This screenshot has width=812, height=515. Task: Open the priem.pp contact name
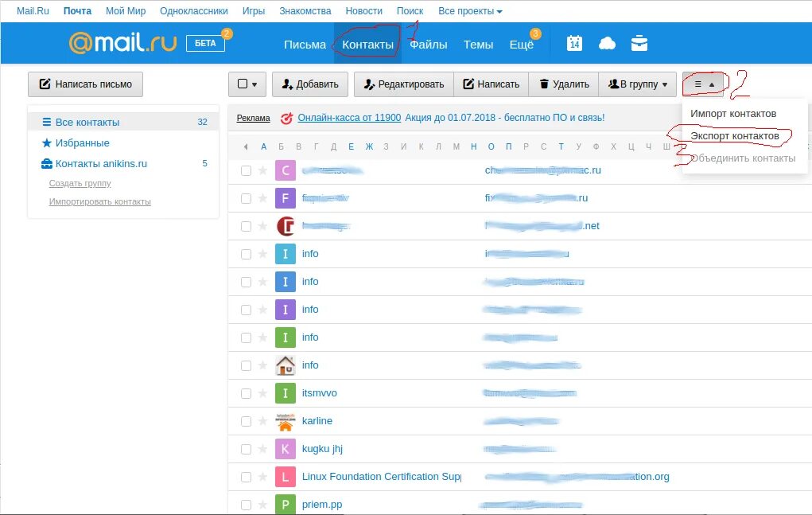(x=321, y=505)
